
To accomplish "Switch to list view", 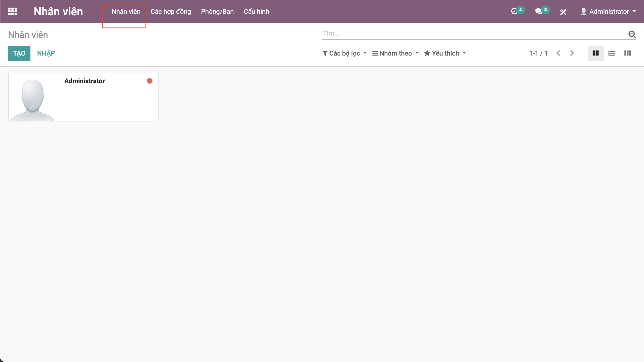I will [612, 53].
